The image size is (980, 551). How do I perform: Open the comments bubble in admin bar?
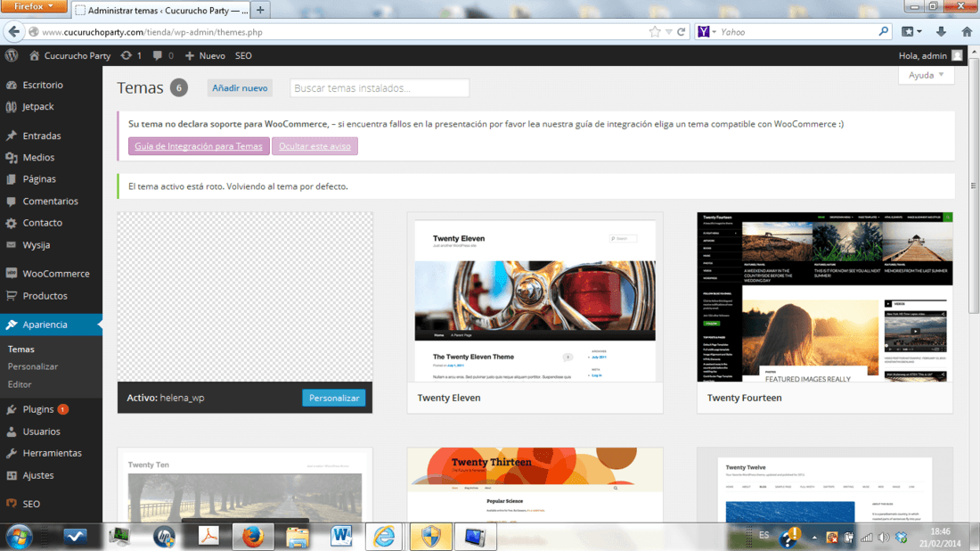(163, 55)
